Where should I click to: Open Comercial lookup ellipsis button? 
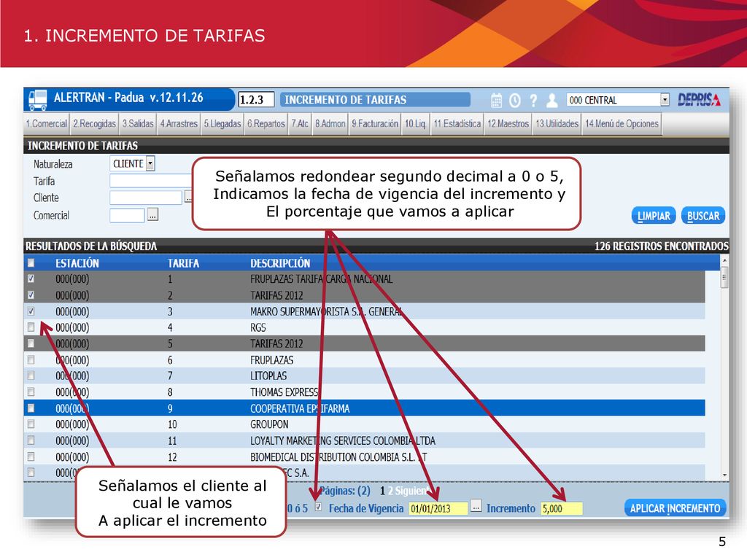[x=152, y=215]
